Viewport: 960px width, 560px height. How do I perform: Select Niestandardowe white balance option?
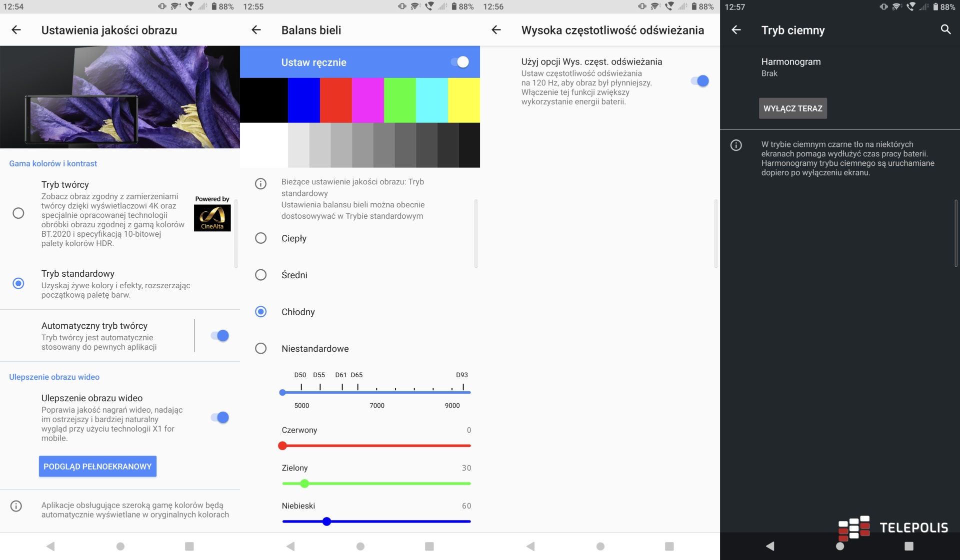click(x=261, y=349)
